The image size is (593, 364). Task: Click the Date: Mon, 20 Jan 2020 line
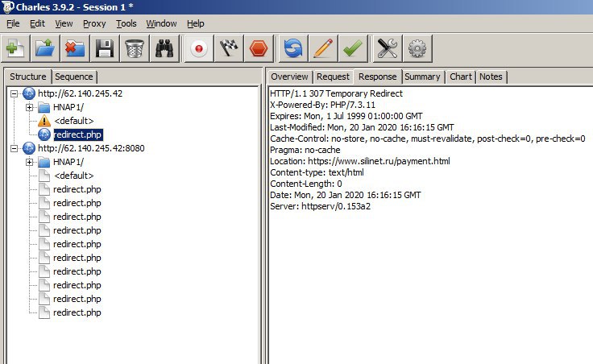click(345, 195)
